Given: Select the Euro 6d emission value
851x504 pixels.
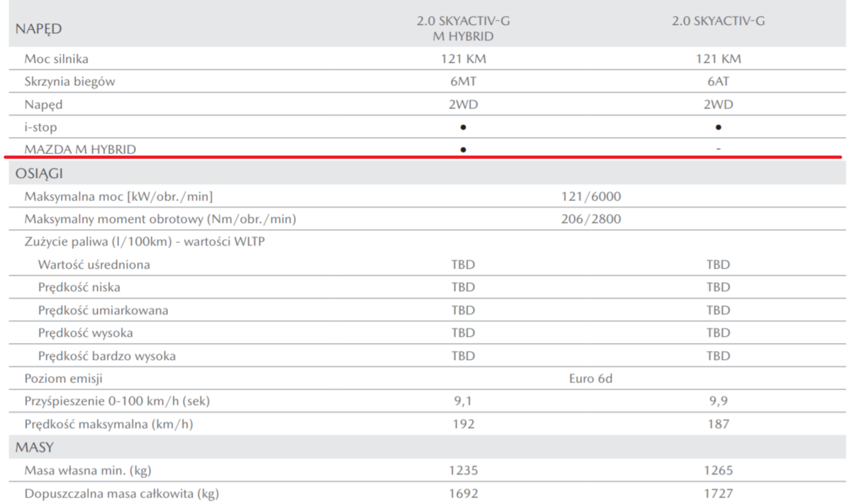Looking at the screenshot, I should click(590, 379).
